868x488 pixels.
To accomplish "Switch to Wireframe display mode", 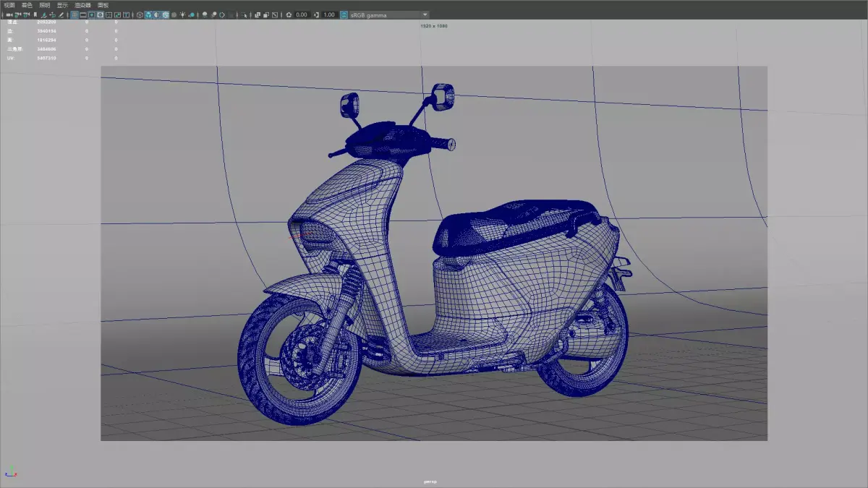I will (x=140, y=14).
